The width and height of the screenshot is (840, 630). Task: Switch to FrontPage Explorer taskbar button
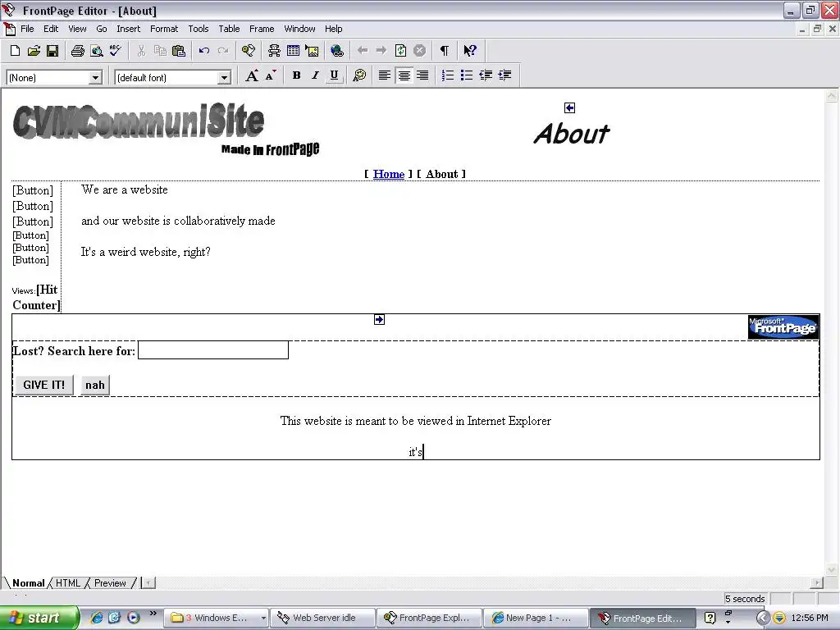point(428,619)
